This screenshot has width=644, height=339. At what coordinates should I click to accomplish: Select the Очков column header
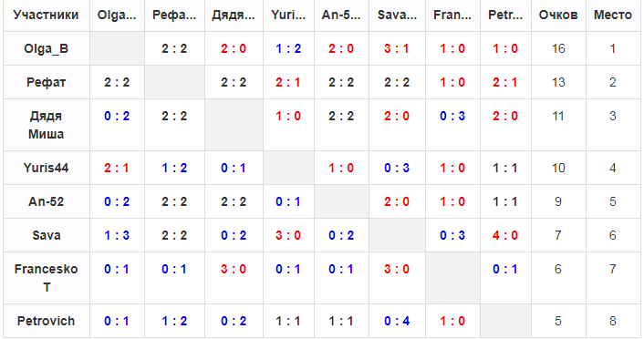click(558, 15)
